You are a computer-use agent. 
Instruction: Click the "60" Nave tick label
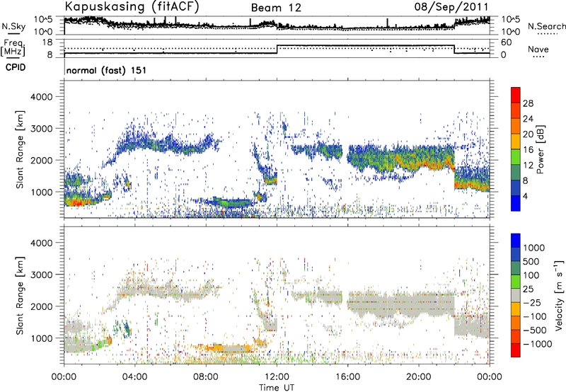506,42
